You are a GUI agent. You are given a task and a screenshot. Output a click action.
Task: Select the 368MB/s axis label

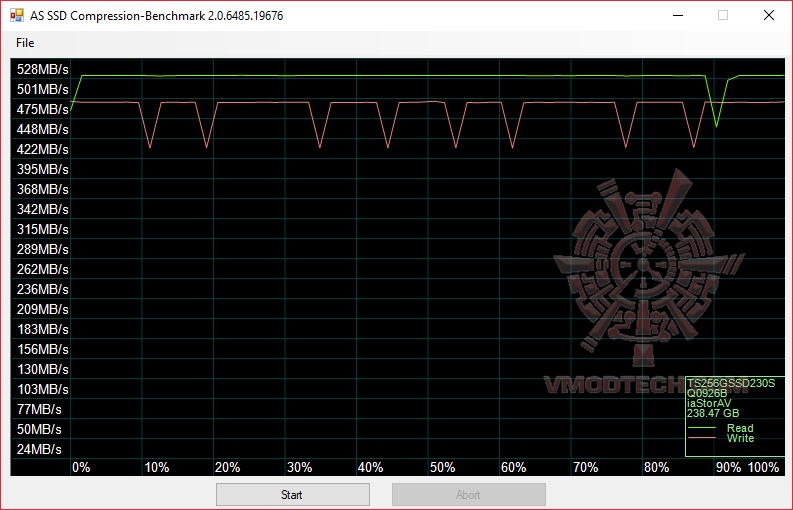42,189
